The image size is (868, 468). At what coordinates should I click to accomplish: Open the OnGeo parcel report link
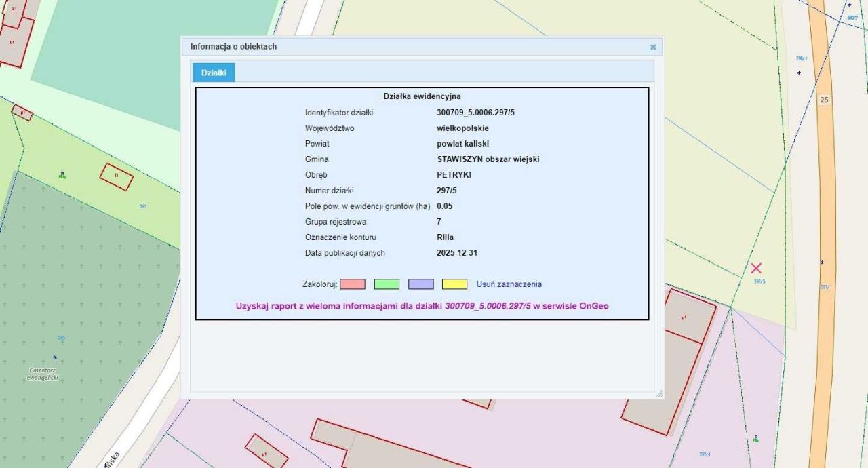pyautogui.click(x=422, y=306)
